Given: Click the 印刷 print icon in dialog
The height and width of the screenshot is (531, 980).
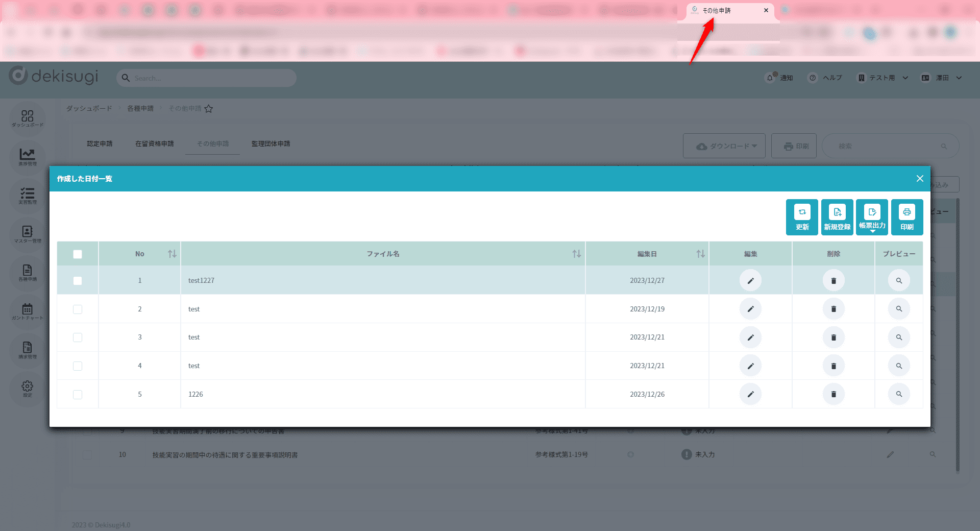Looking at the screenshot, I should (906, 217).
